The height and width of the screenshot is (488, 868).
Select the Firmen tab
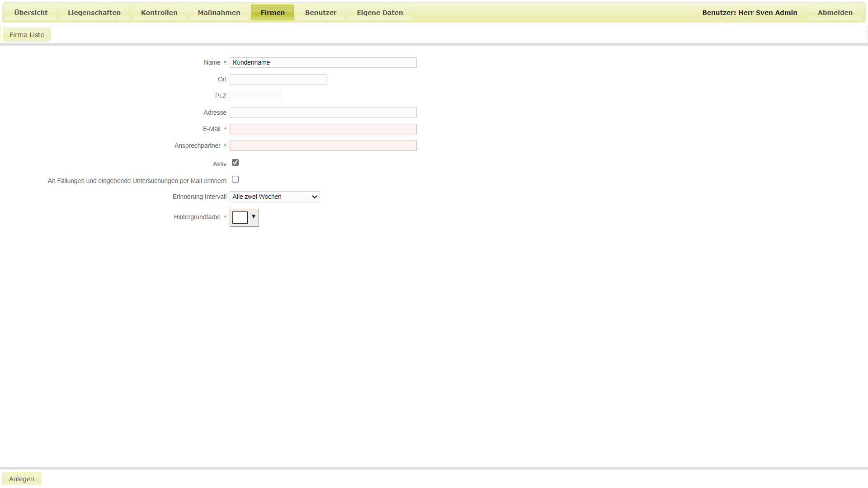pos(273,13)
